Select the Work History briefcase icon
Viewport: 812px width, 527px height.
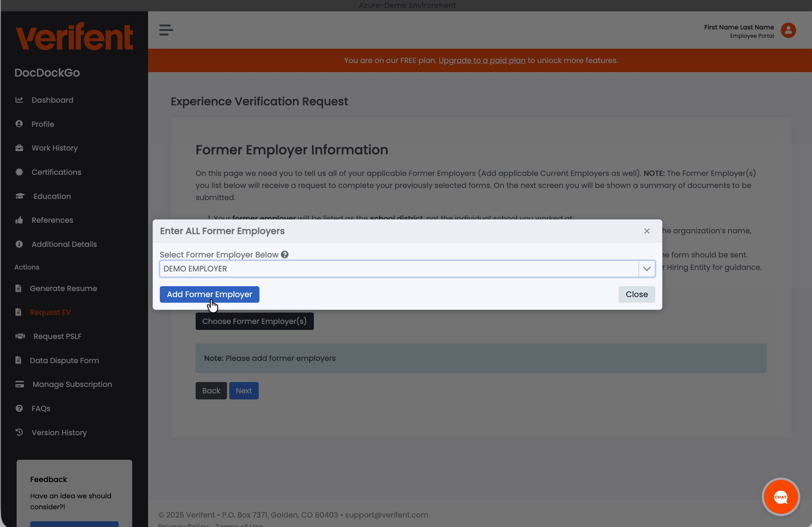click(x=20, y=148)
